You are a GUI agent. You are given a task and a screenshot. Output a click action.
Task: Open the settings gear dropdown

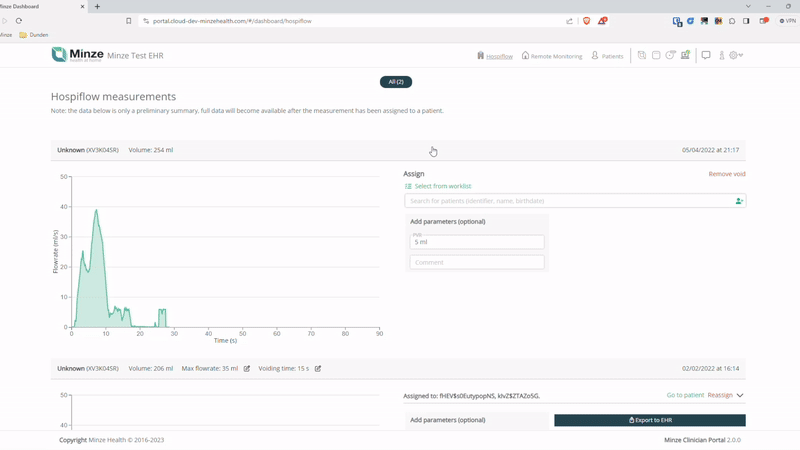[x=736, y=55]
